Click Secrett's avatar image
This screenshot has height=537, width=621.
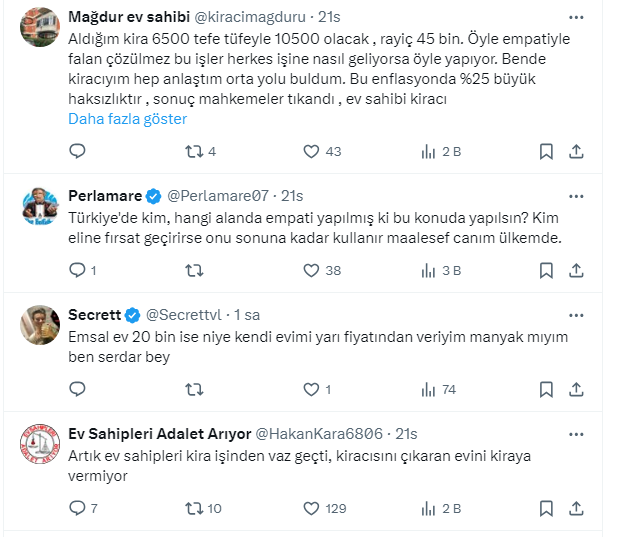point(39,325)
